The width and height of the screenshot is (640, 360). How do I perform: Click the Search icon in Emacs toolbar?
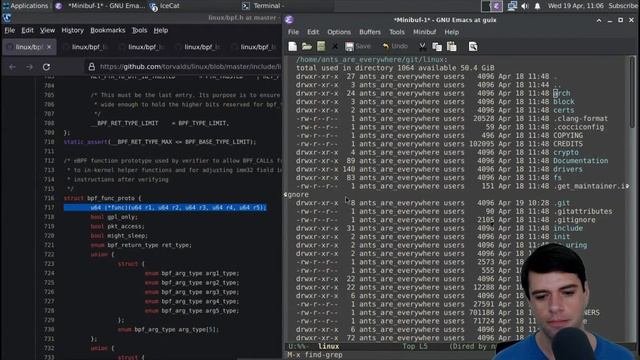[473, 47]
